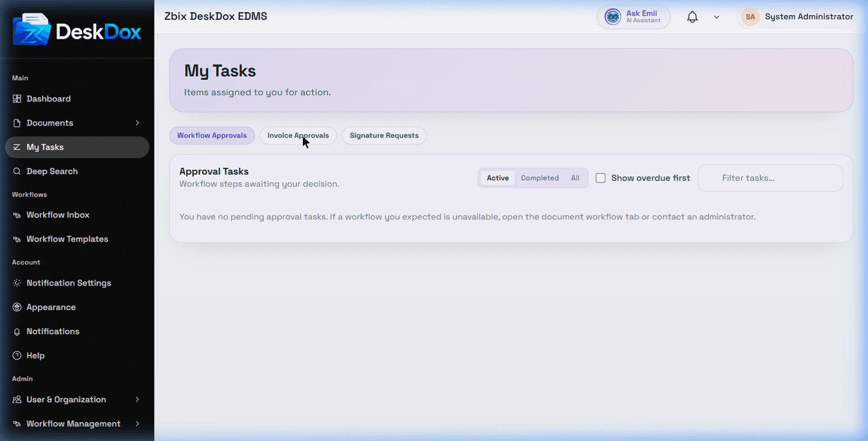Switch to the Signature Requests tab
The height and width of the screenshot is (441, 868).
pos(384,135)
